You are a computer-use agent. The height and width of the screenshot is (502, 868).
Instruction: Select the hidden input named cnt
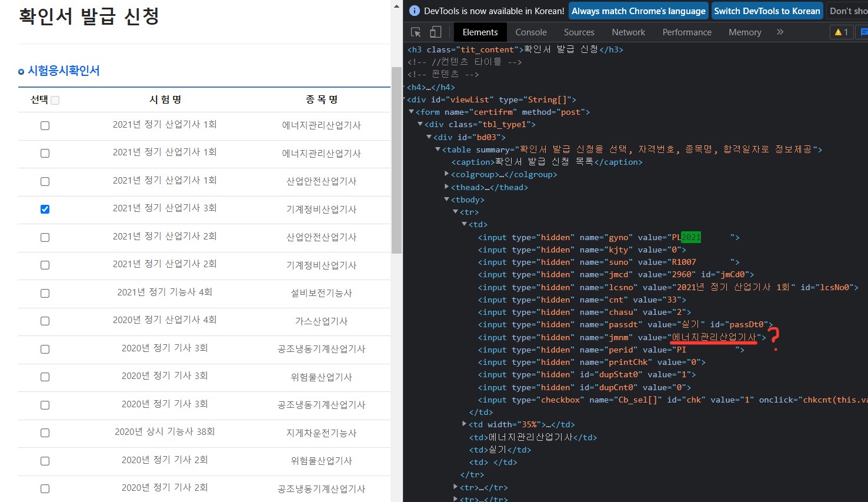pyautogui.click(x=582, y=300)
